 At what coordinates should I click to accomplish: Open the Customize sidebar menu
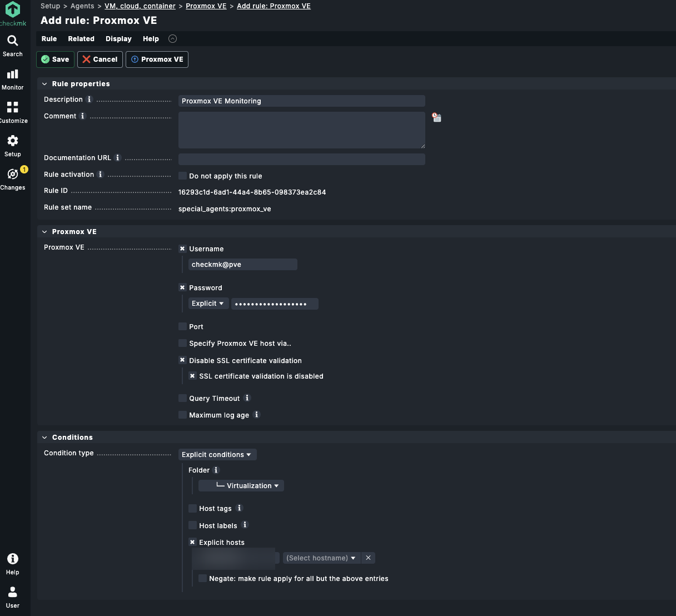pos(13,112)
